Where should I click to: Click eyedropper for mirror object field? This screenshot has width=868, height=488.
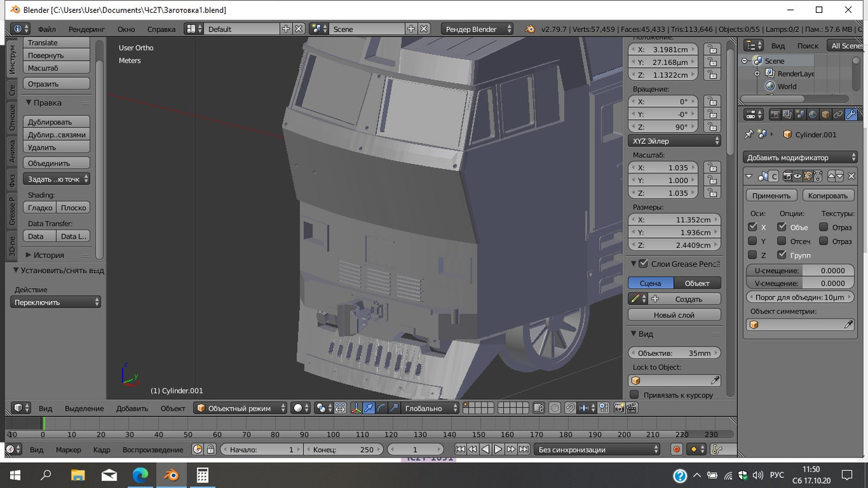848,325
